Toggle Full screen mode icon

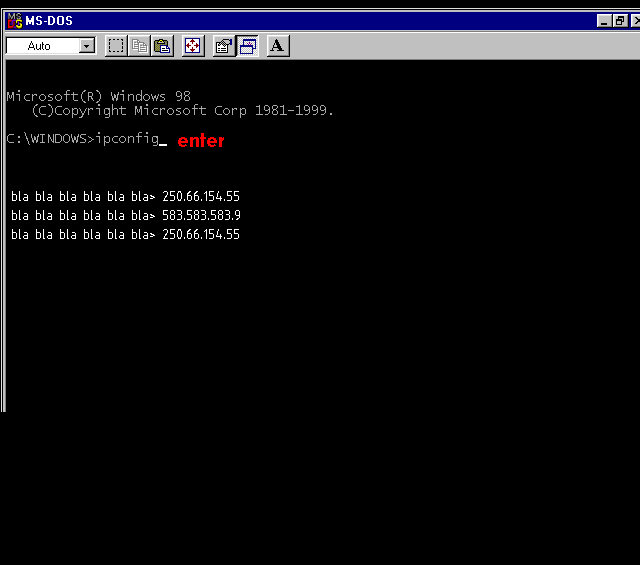coord(193,46)
